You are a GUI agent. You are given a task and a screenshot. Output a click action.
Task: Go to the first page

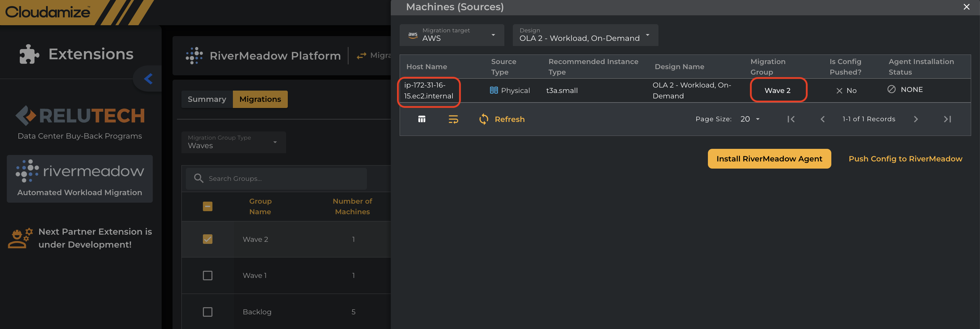click(790, 119)
